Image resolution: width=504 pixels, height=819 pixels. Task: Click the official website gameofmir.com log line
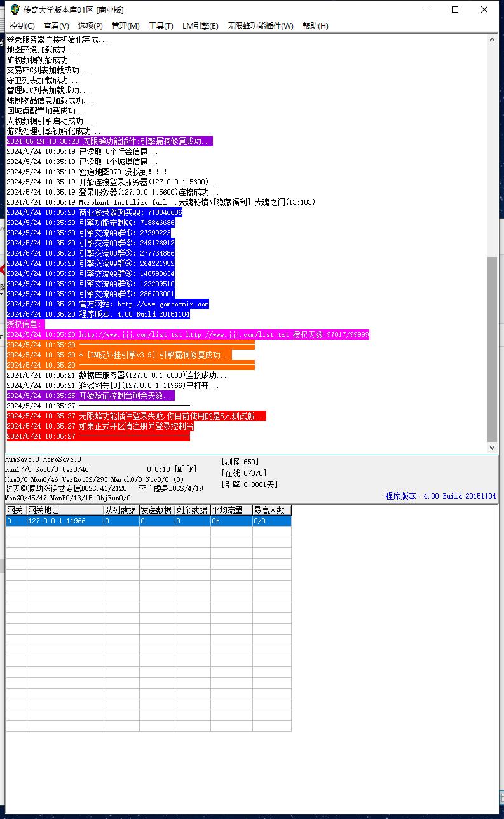[x=108, y=304]
